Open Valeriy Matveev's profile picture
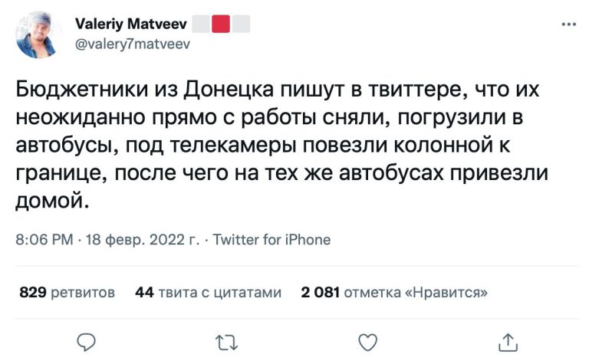Screen dimensions: 589x364 pos(37,35)
